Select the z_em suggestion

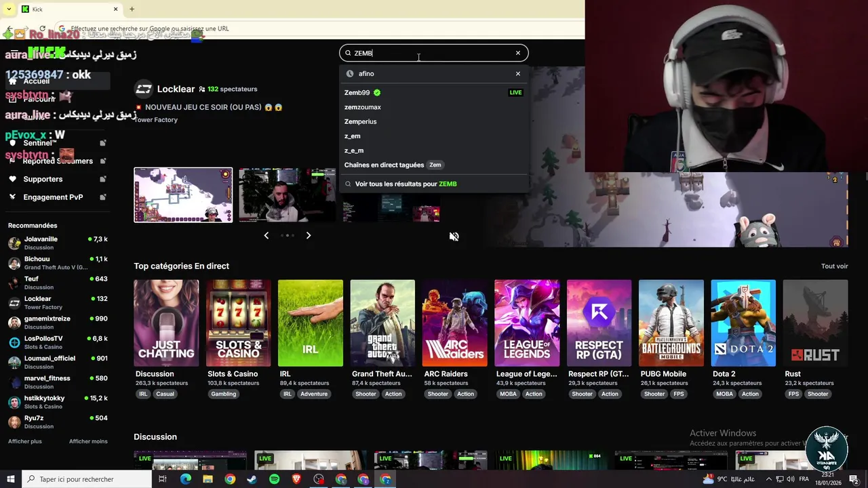click(433, 136)
